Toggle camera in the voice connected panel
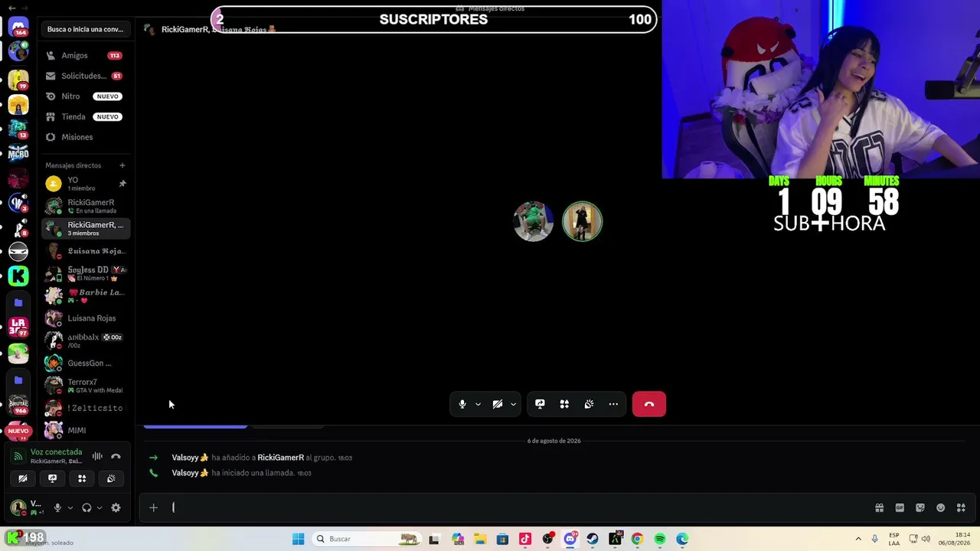 coord(23,478)
